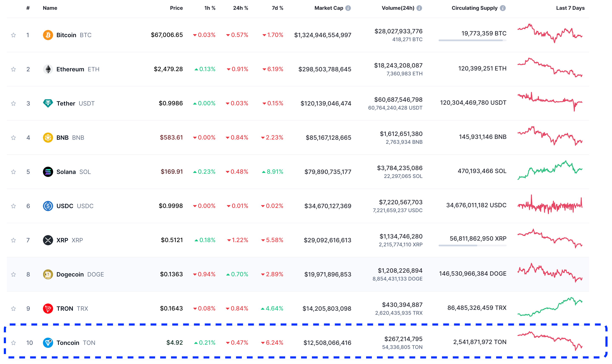
Task: Click Bitcoin price $67,006.65
Action: point(167,35)
